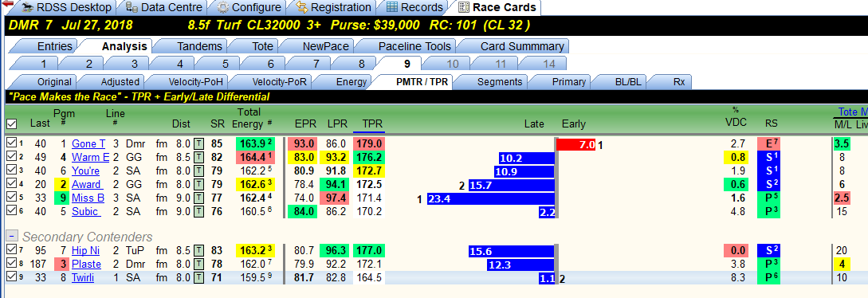Screen dimensions: 868x298
Task: Open the Velocity-PoH view tab
Action: point(195,82)
